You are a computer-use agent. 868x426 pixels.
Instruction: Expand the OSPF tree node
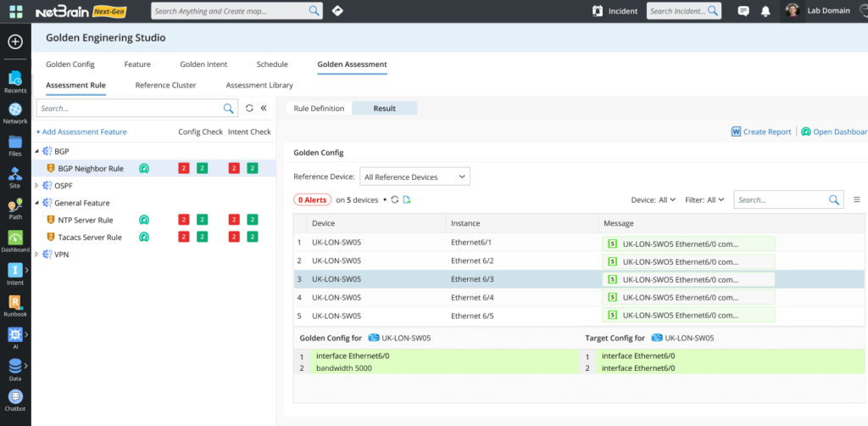37,186
